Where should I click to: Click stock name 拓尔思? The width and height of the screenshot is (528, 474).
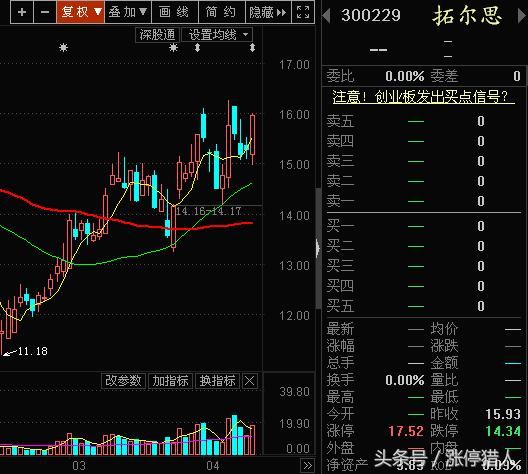pos(467,15)
